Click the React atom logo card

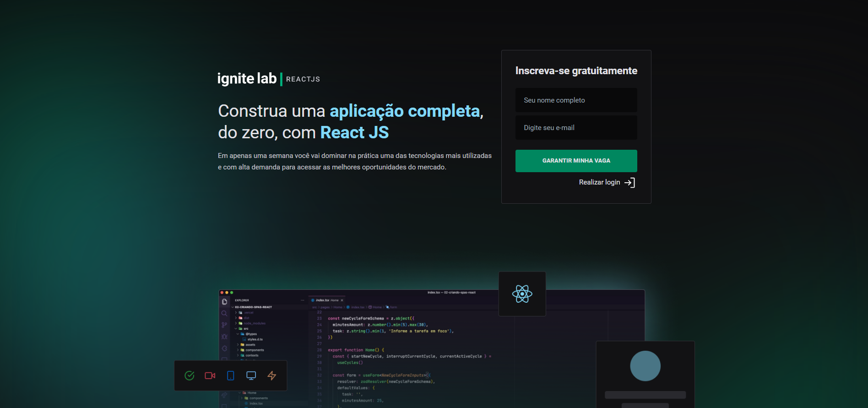pyautogui.click(x=522, y=294)
